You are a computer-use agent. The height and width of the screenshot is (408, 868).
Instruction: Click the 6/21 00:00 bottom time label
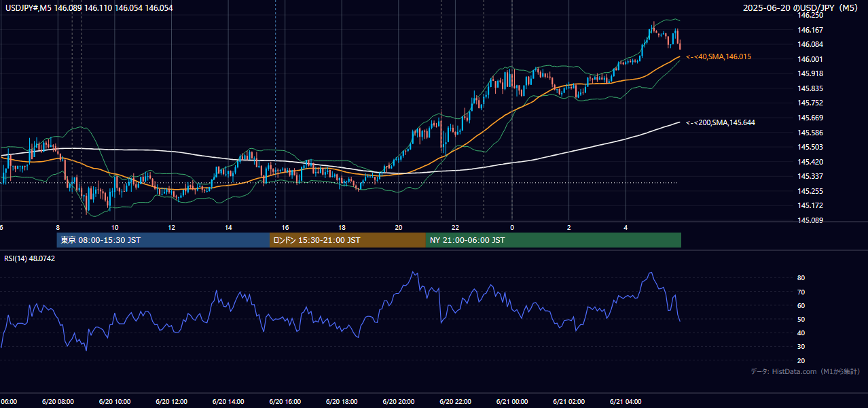[x=511, y=402]
